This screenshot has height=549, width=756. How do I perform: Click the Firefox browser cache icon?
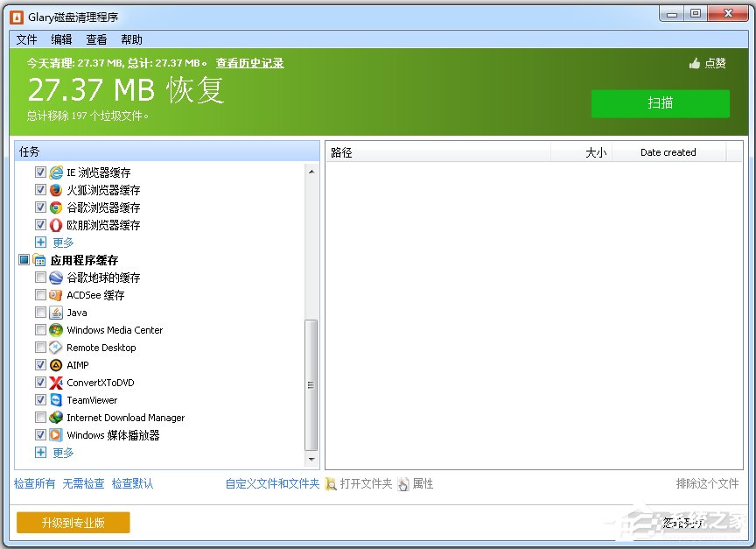tap(56, 190)
